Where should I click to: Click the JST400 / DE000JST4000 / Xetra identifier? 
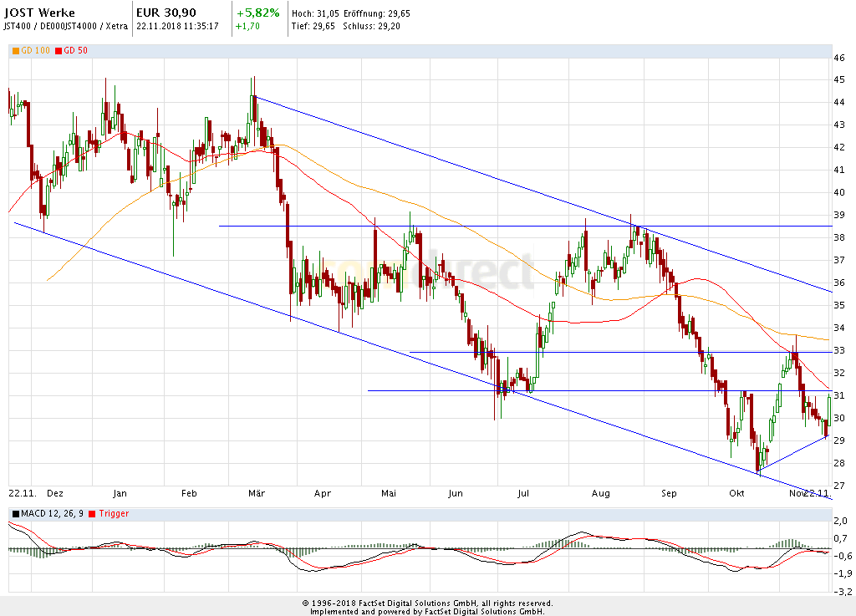click(66, 26)
